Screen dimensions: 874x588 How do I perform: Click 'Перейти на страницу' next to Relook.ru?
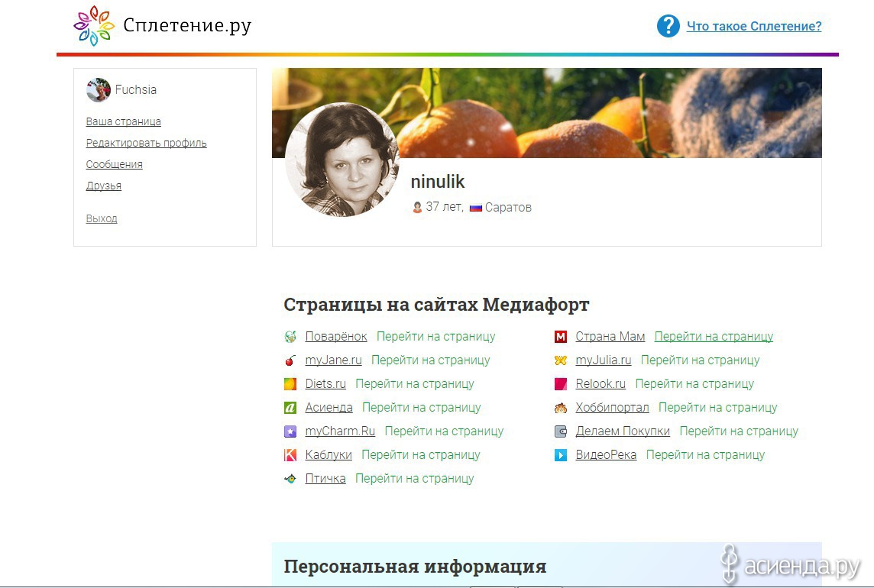point(694,384)
